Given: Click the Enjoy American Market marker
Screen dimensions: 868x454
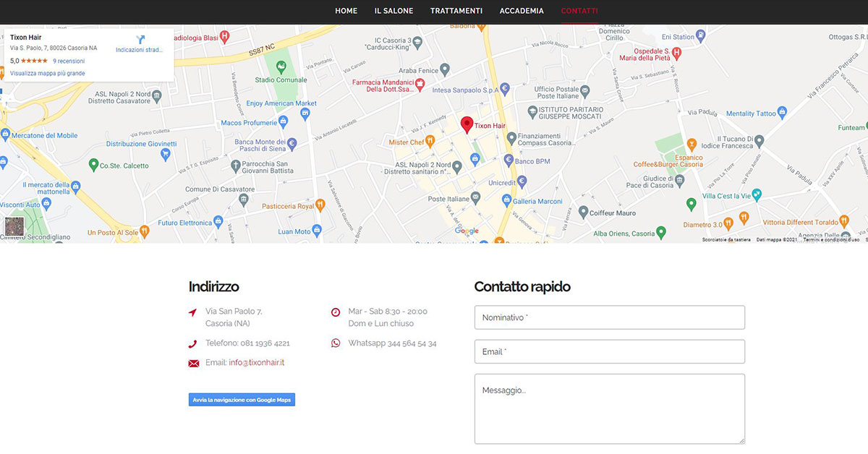Looking at the screenshot, I should (305, 113).
